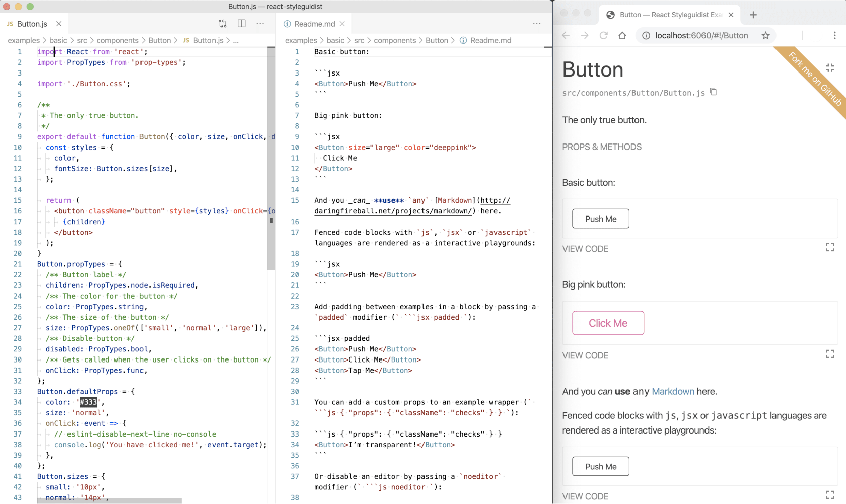Click 'basic' breadcrumb in Button.js editor

click(x=58, y=40)
